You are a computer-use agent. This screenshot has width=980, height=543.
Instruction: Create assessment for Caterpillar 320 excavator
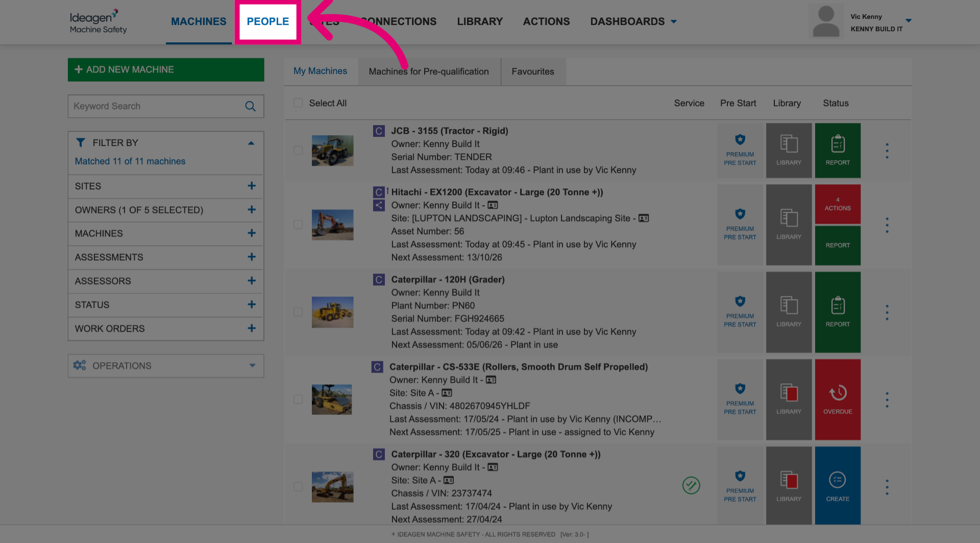point(838,486)
